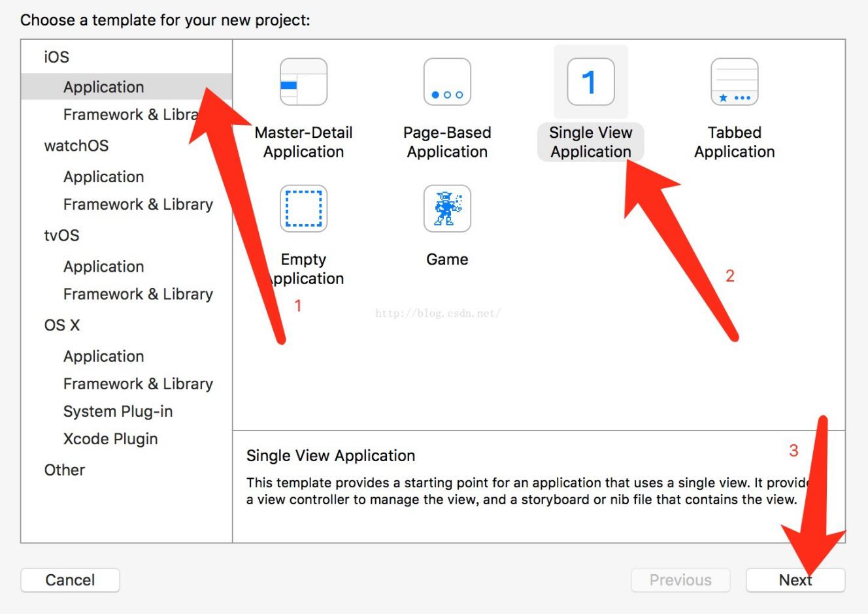Cancel the new project dialog
Screen dimensions: 868x614
click(x=70, y=579)
